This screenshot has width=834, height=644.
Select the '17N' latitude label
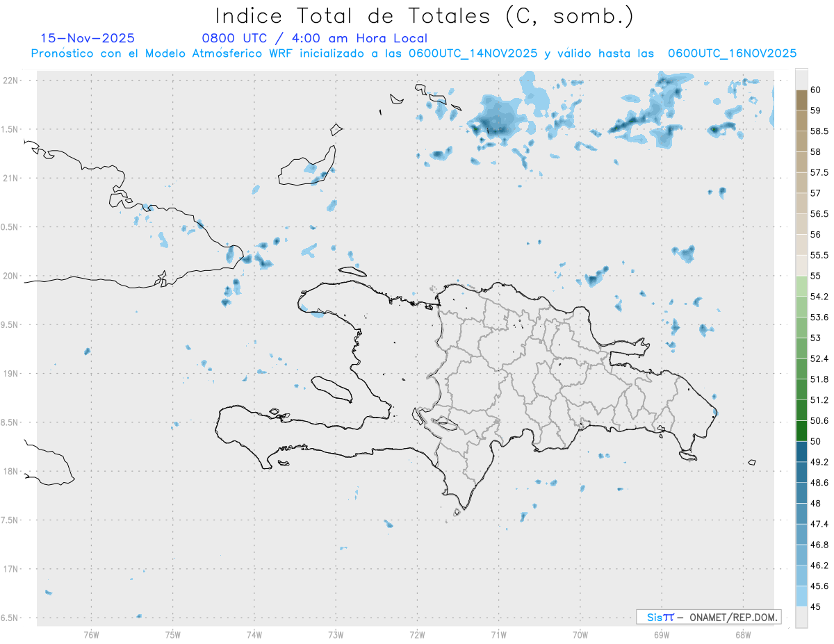[12, 569]
